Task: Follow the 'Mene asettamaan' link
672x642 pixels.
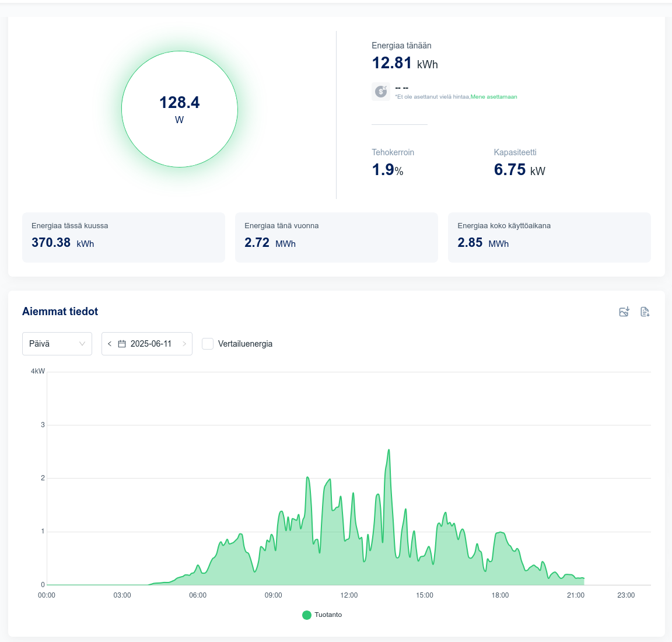Action: 494,97
